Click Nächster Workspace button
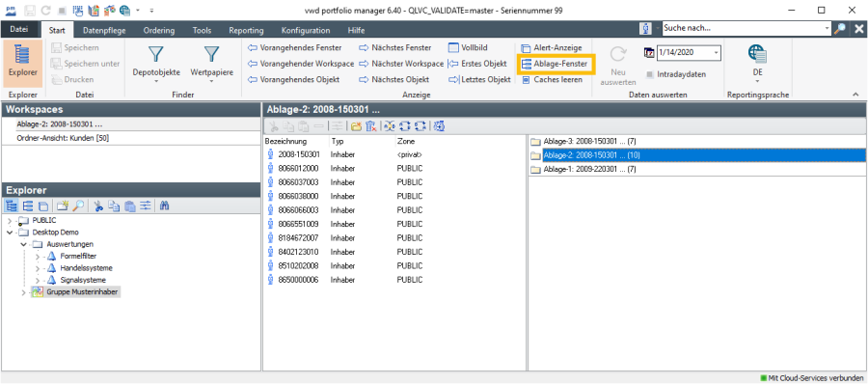868x384 pixels. [x=401, y=65]
